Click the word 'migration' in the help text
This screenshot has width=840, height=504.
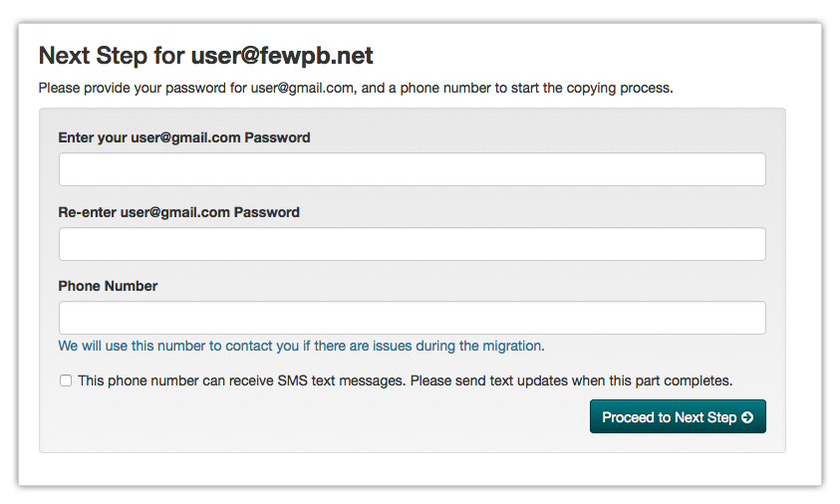513,346
